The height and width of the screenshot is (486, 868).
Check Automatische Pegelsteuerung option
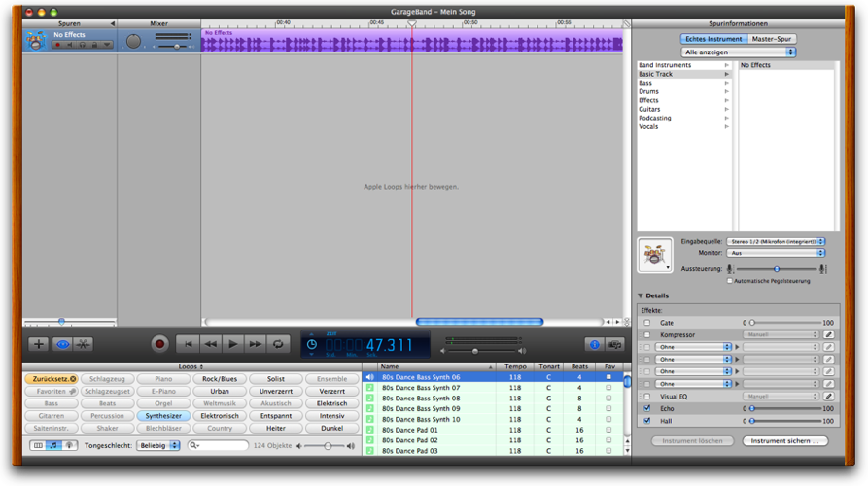click(730, 280)
